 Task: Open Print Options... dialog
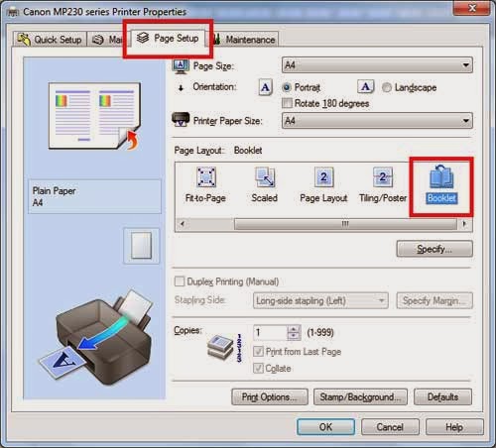(x=270, y=396)
